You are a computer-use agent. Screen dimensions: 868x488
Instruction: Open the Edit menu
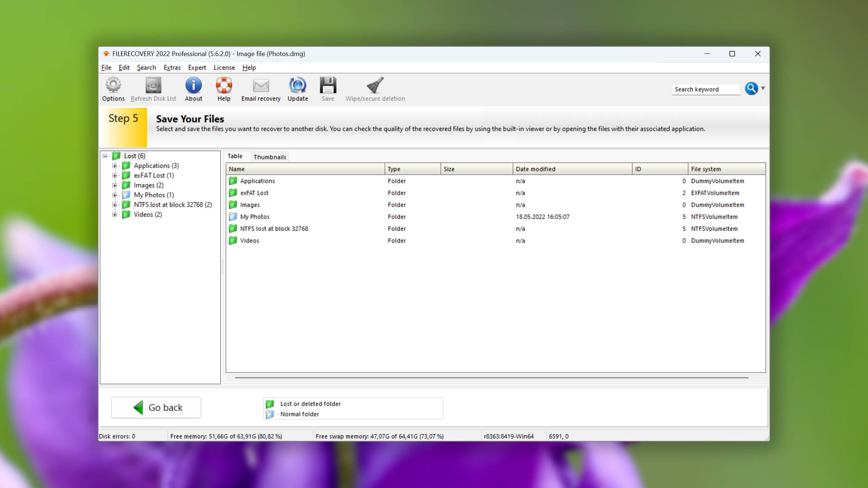click(124, 68)
